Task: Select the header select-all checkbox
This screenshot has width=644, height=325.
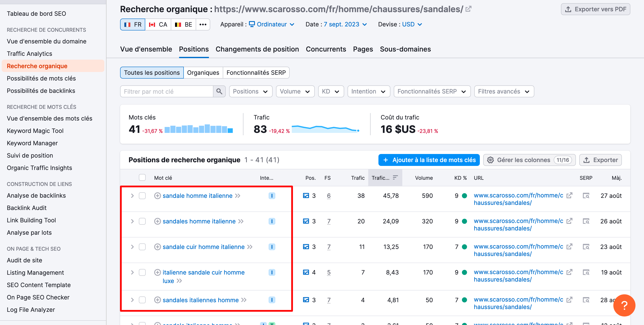Action: 142,178
